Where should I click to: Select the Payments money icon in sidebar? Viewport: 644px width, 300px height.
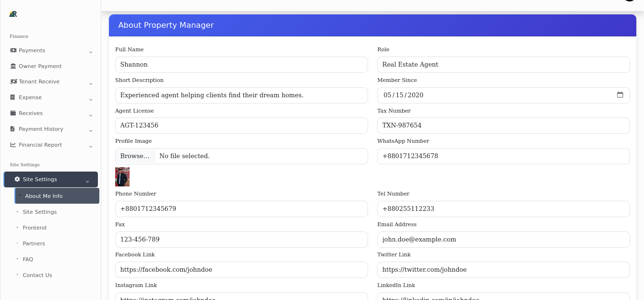[x=13, y=50]
